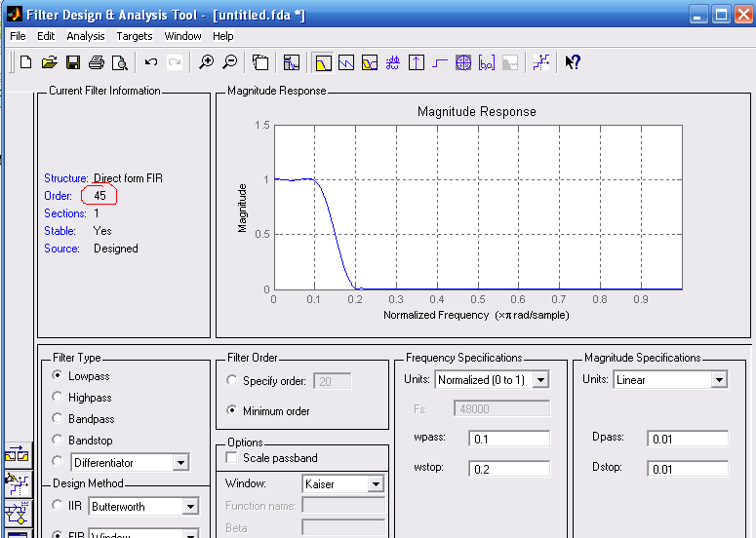Image resolution: width=756 pixels, height=538 pixels.
Task: Enable the Scale passband checkbox
Action: coord(231,458)
